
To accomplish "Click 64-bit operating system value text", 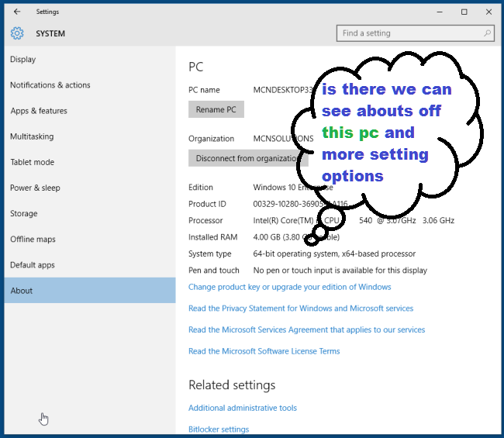I will click(334, 253).
